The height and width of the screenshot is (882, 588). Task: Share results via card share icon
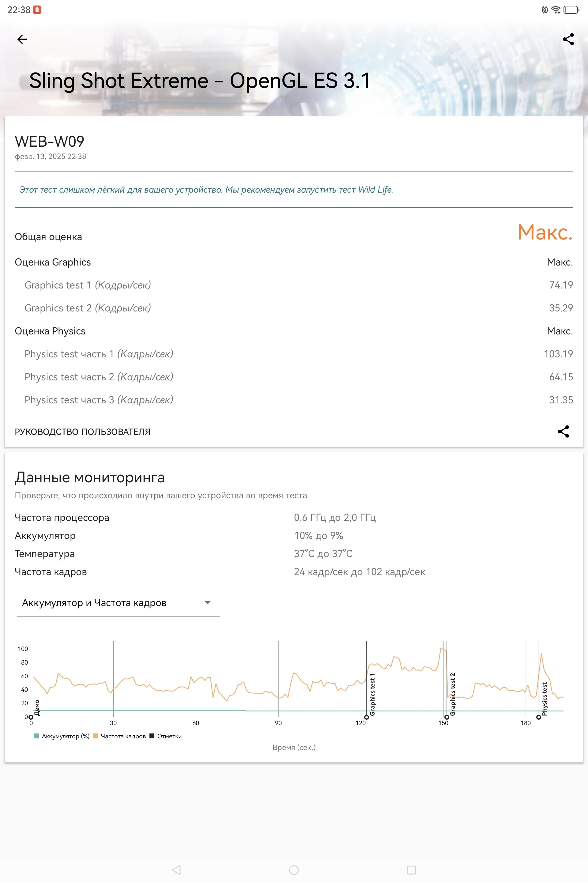[563, 431]
